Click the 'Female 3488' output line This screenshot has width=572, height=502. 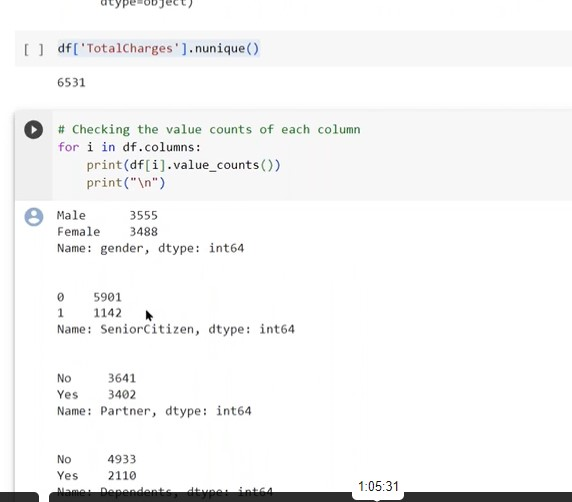coord(107,232)
